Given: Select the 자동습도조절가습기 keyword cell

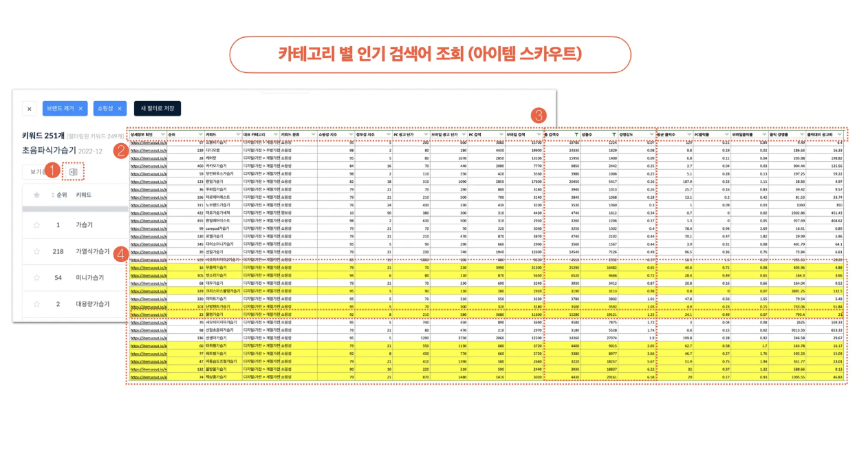Looking at the screenshot, I should [x=224, y=361].
